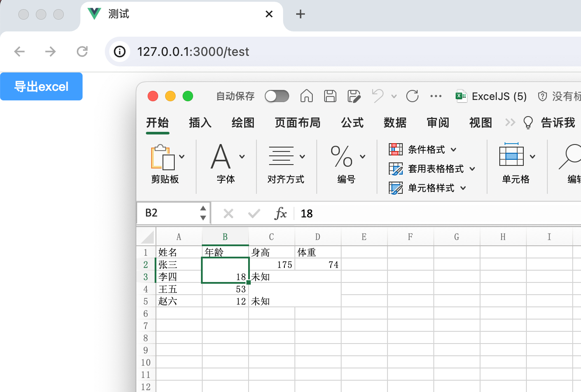Switch to the 插入 ribbon tab

point(200,123)
